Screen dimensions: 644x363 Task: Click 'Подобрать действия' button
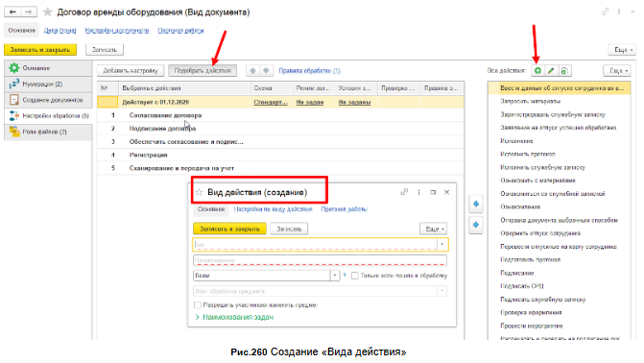203,71
